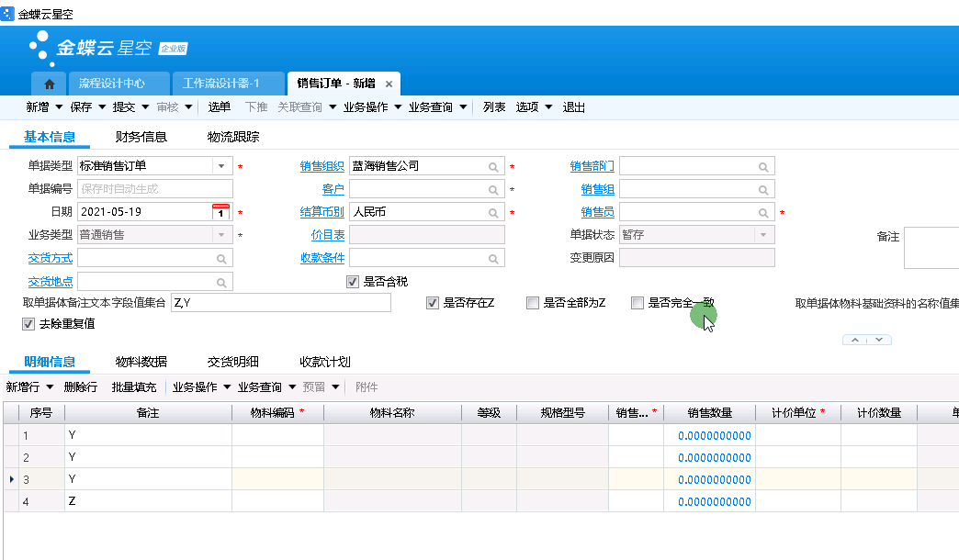Search icon in 销售部门 field
The height and width of the screenshot is (560, 959).
coord(763,167)
